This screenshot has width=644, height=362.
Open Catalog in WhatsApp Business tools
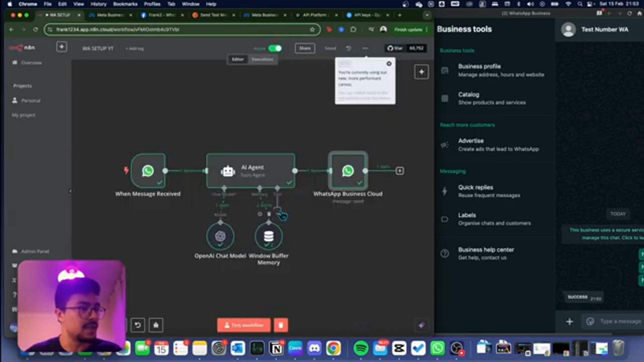click(496, 98)
